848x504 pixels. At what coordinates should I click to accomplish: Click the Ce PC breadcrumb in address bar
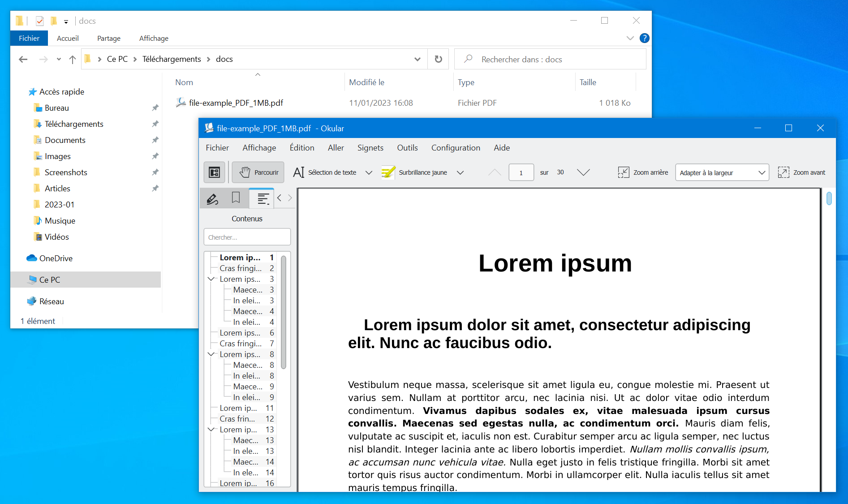click(117, 59)
